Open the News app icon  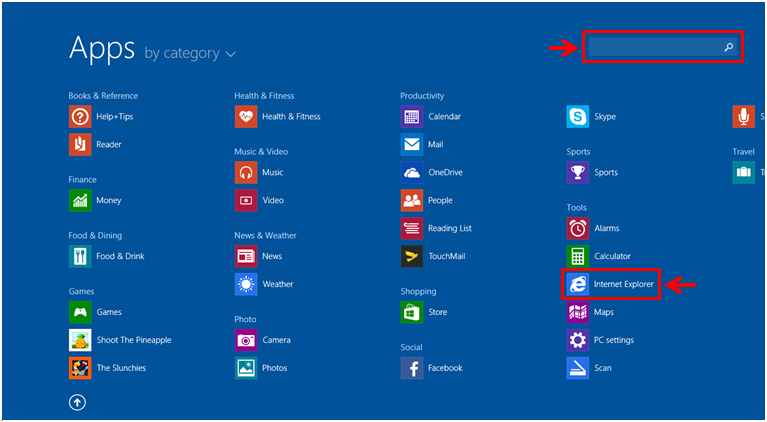pyautogui.click(x=246, y=256)
